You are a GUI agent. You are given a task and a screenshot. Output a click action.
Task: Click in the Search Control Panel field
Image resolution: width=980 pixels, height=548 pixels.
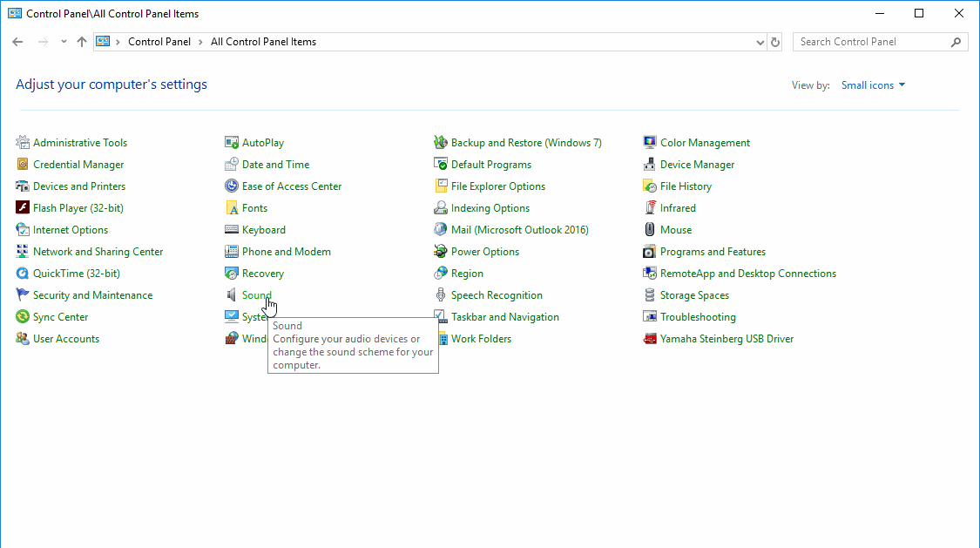[871, 42]
